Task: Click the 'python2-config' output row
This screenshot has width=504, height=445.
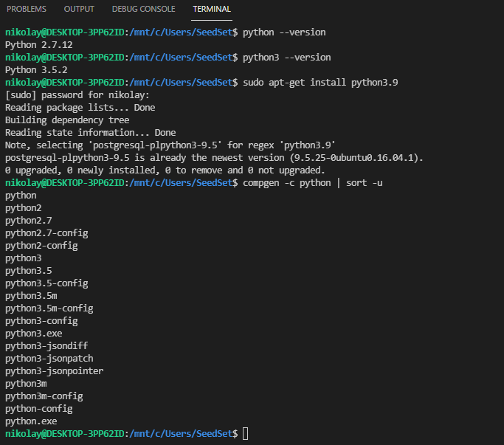Action: coord(41,245)
